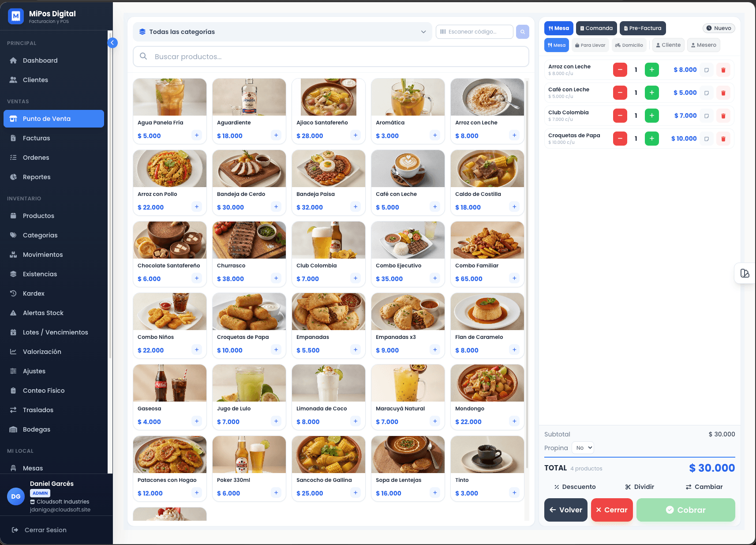Image resolution: width=756 pixels, height=545 pixels.
Task: Delete Club Colombia from order
Action: click(x=723, y=116)
